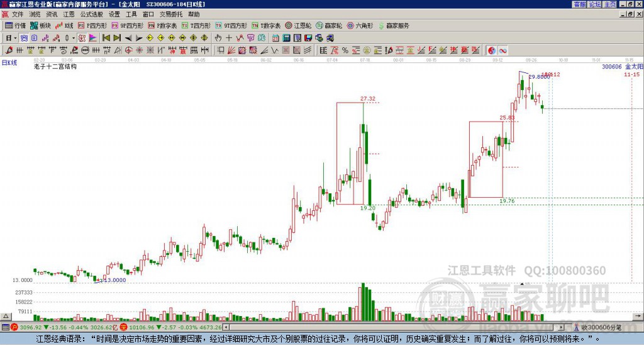
Task: Launch the 赢家轮 wheel tool
Action: click(x=329, y=25)
